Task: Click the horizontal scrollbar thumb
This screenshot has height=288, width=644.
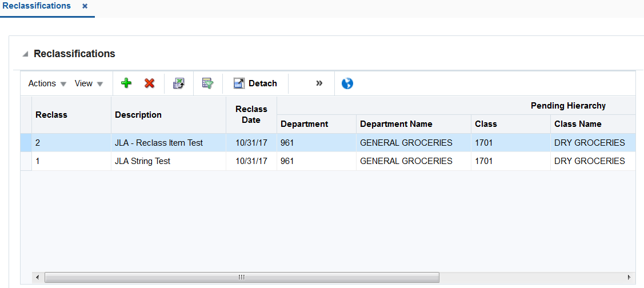Action: [x=242, y=277]
